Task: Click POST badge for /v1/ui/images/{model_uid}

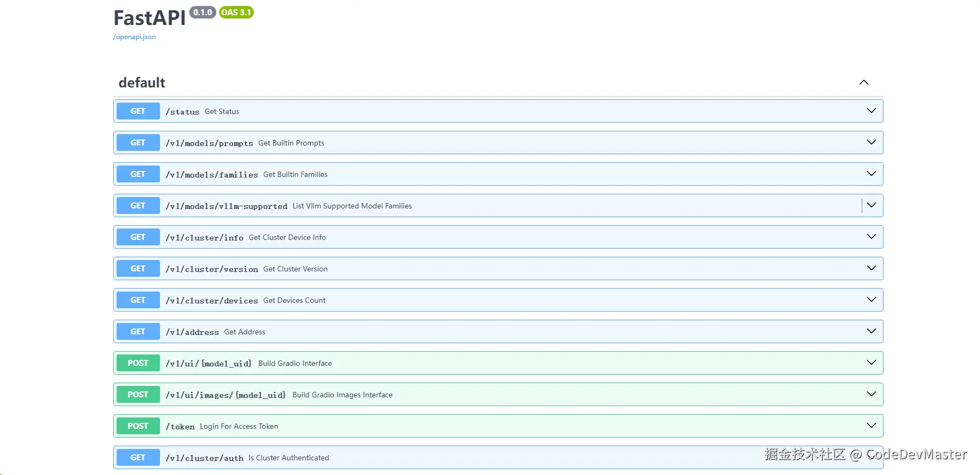Action: (138, 395)
